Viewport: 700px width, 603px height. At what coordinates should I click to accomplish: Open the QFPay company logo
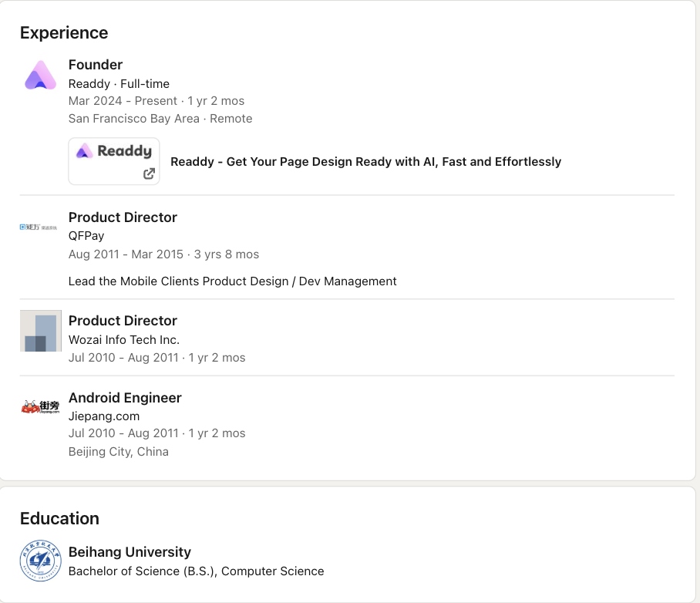pos(39,227)
